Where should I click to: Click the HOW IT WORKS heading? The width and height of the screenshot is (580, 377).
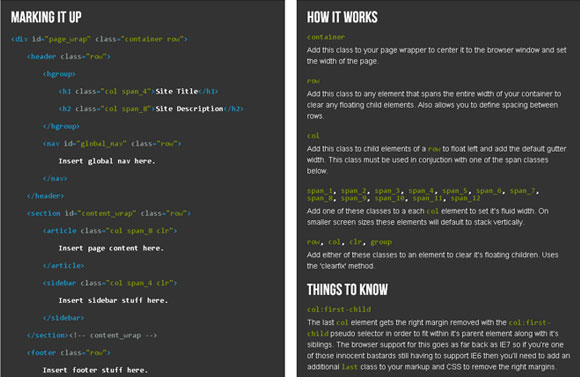click(342, 17)
